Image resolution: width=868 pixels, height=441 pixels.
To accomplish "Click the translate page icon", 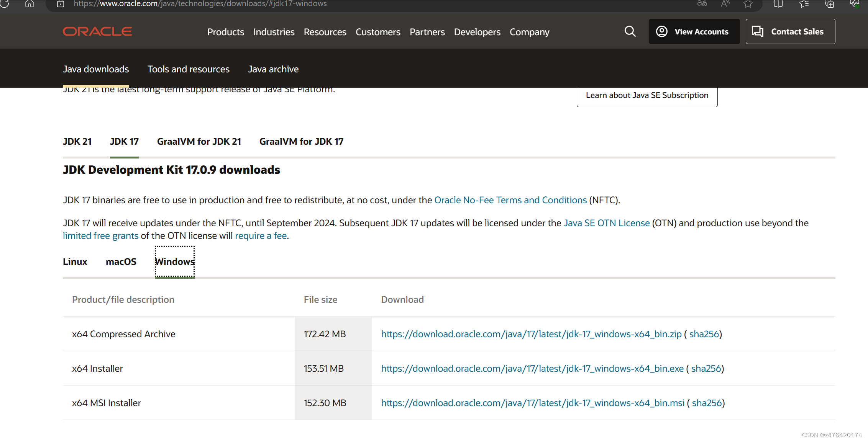I will click(702, 4).
